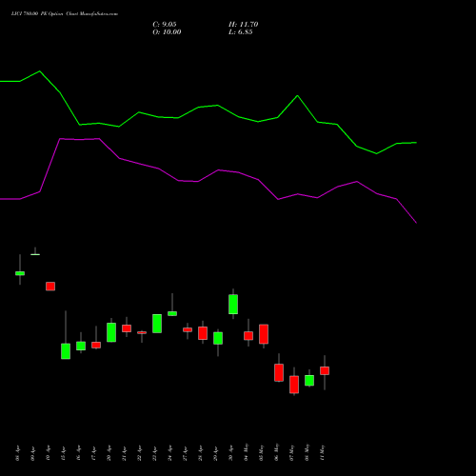
Task: Click the '17 Apr' date axis label
Action: pos(93,453)
